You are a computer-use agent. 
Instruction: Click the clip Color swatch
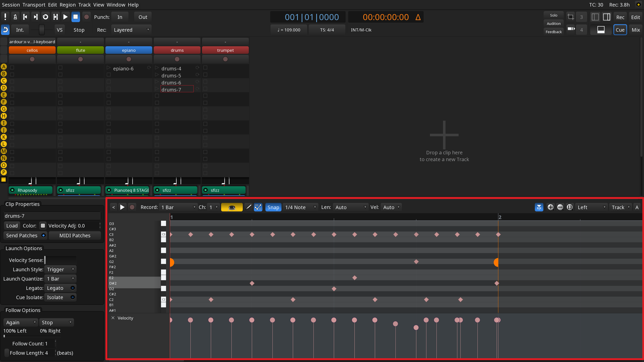[43, 225]
